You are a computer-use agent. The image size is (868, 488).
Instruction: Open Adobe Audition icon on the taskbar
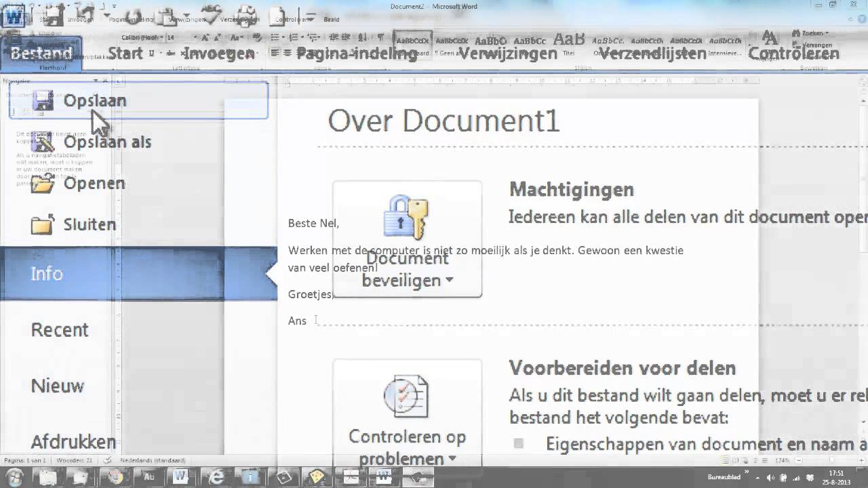149,477
